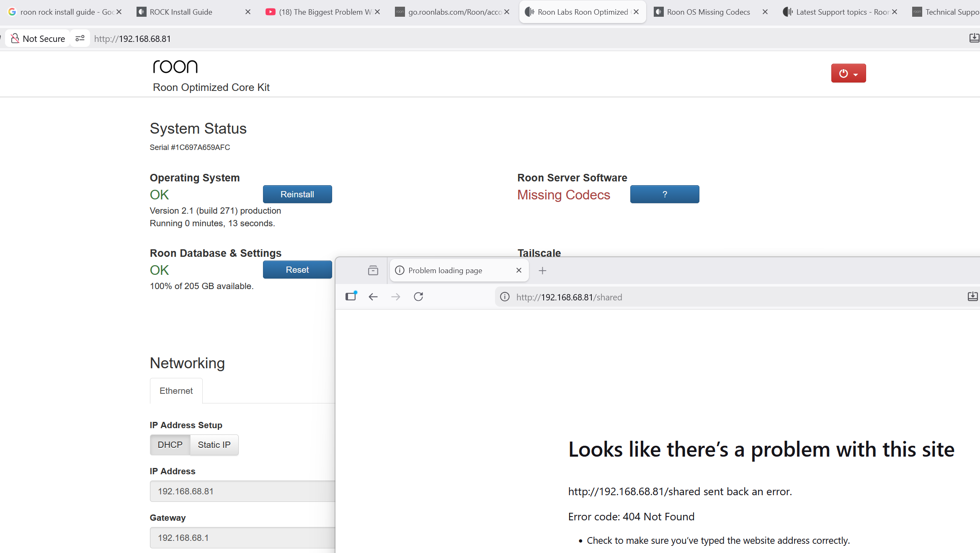Open the site settings tune icon
This screenshot has height=553, width=980.
click(80, 39)
